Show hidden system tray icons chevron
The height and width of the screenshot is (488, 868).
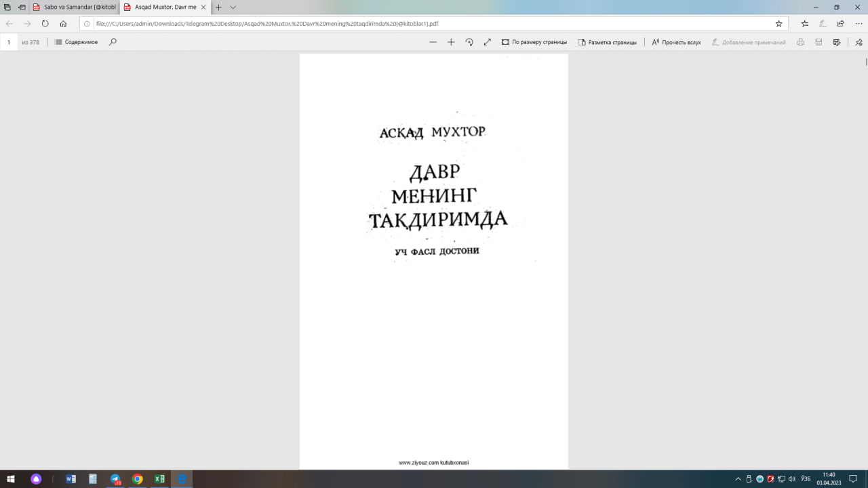[x=738, y=479]
